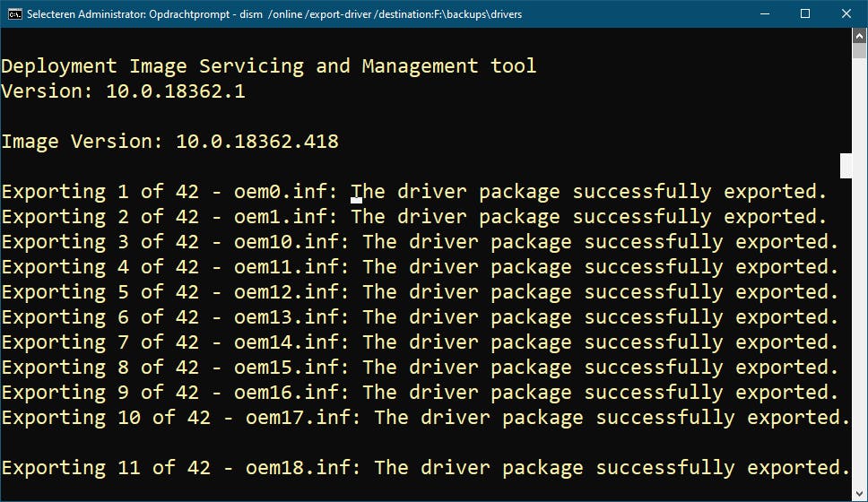Click the scrollbar up arrow
Screen dimensions: 868x502
pos(859,37)
